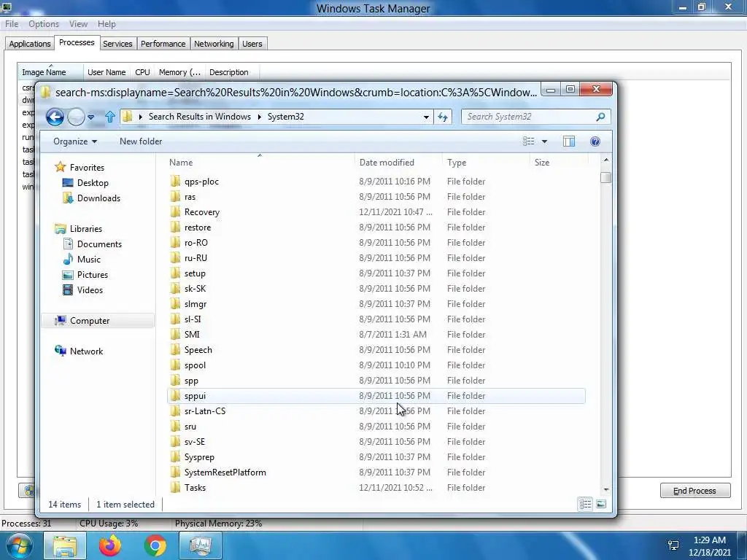Viewport: 747px width, 560px height.
Task: Open the Organize menu
Action: pyautogui.click(x=75, y=141)
